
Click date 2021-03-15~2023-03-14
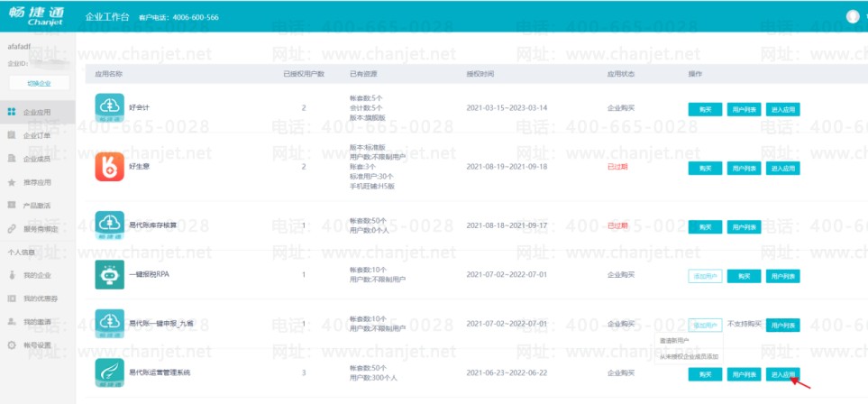point(507,107)
